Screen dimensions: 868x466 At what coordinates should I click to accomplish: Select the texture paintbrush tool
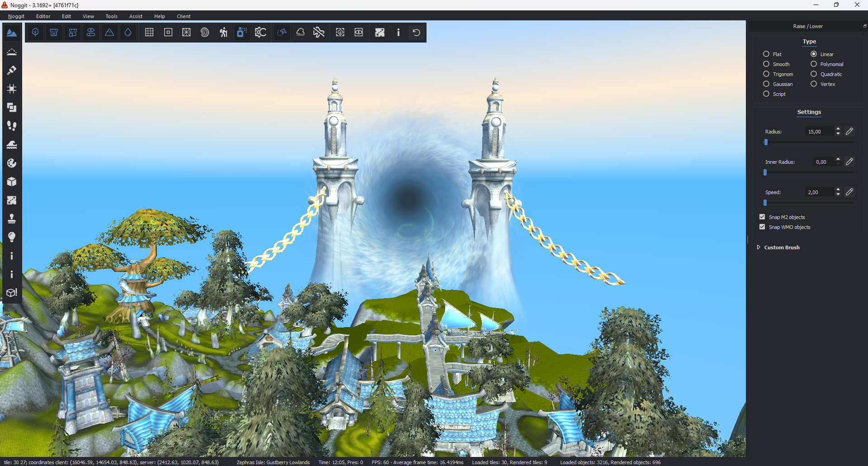tap(12, 70)
